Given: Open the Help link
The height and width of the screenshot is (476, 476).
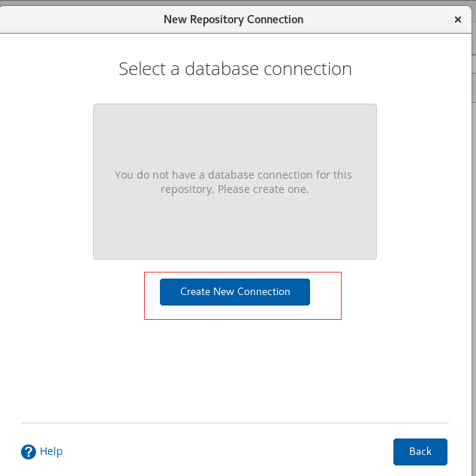Looking at the screenshot, I should 51,451.
